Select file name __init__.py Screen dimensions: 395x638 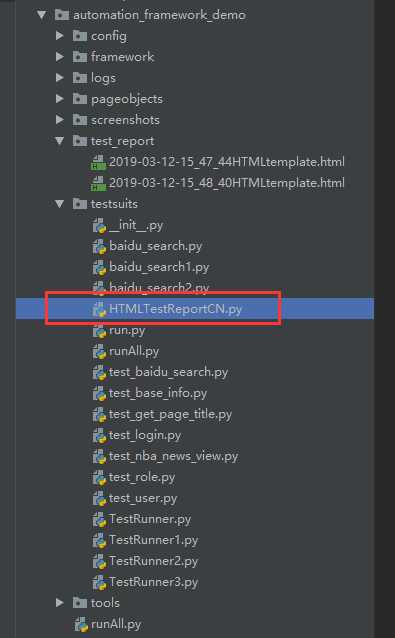coord(136,225)
